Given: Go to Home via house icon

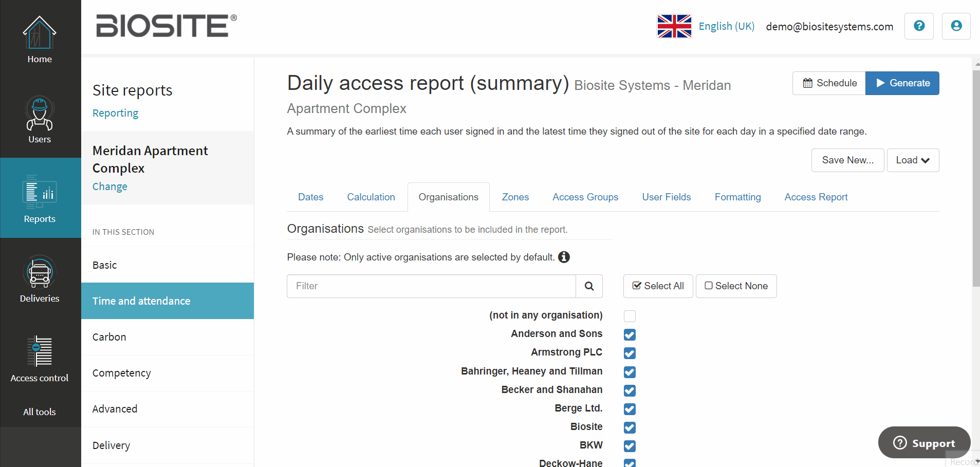Looking at the screenshot, I should pos(40,32).
